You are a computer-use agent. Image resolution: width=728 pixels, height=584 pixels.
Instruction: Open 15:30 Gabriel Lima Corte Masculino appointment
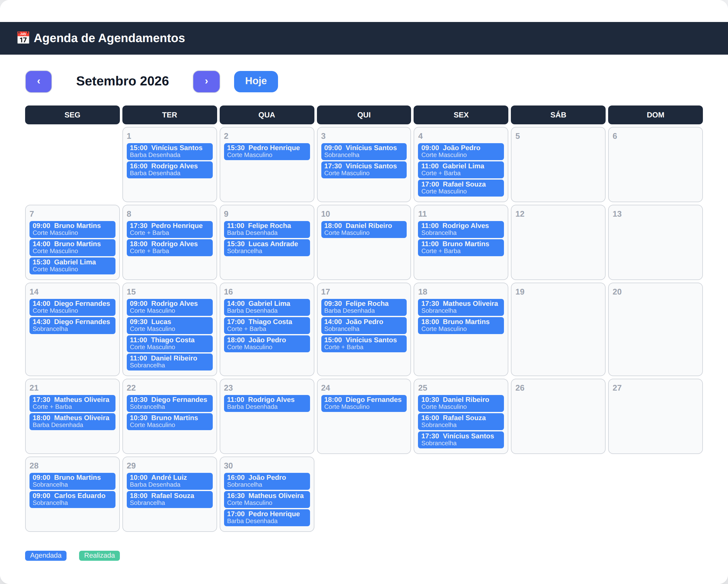click(x=72, y=266)
